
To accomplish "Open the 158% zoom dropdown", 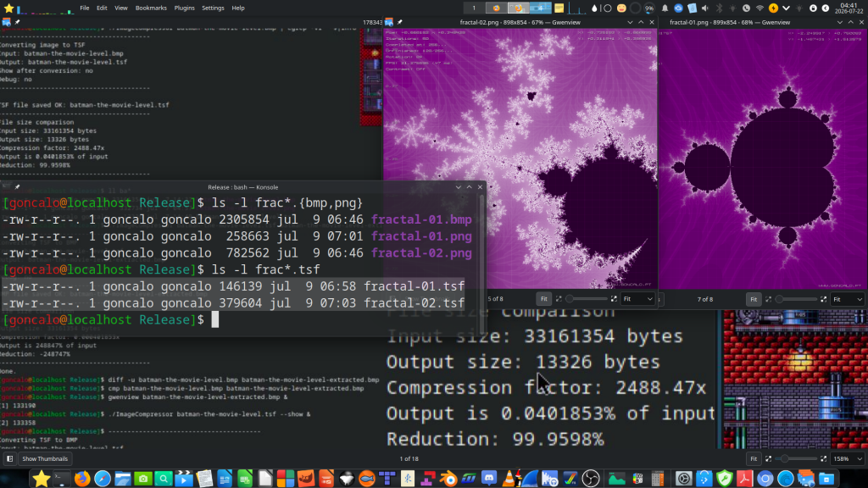I will [848, 458].
